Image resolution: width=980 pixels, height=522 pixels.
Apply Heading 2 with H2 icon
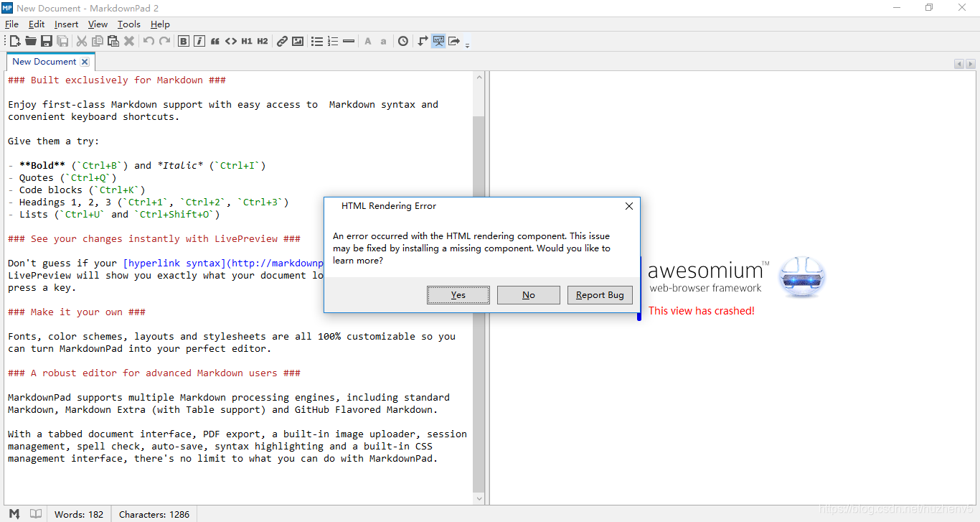263,41
